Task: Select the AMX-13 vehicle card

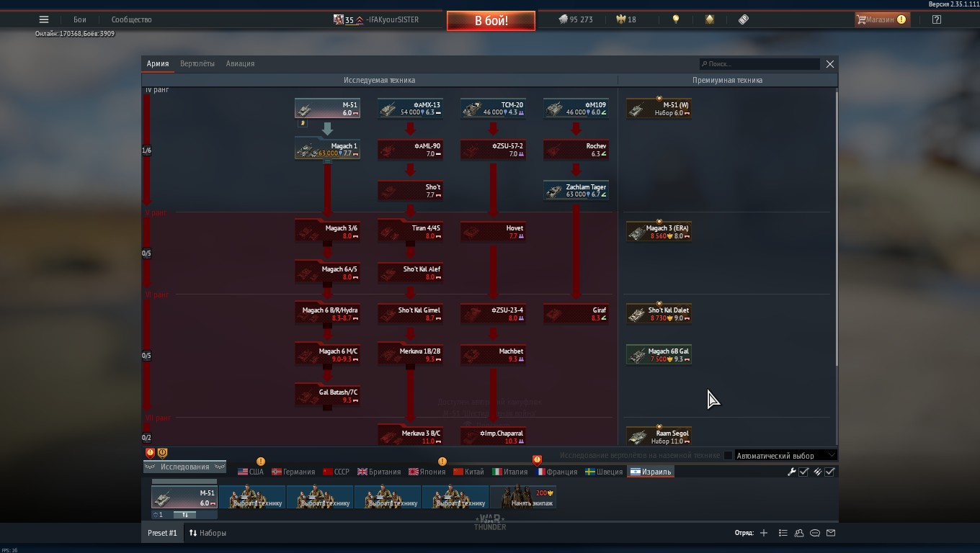Action: tap(410, 109)
